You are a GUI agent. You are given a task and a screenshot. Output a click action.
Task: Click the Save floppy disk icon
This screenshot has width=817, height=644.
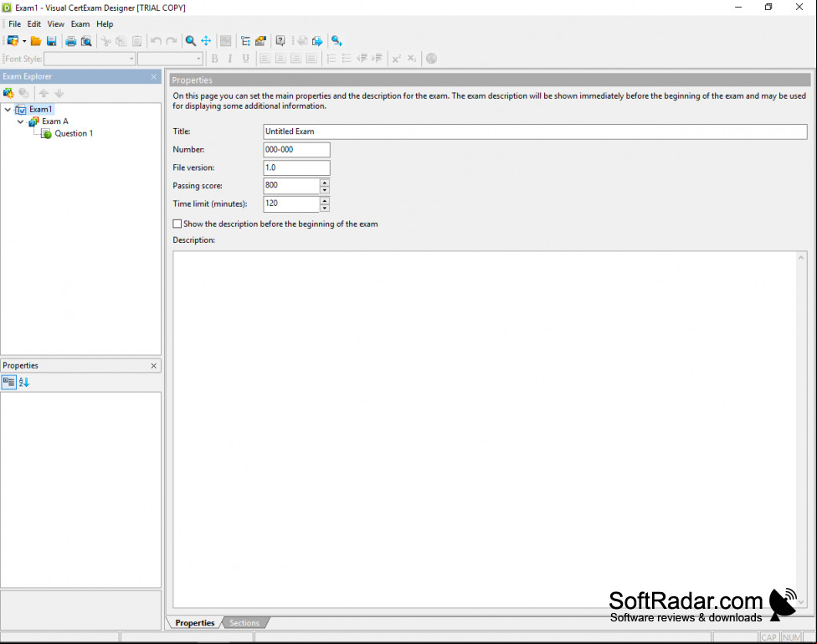52,41
